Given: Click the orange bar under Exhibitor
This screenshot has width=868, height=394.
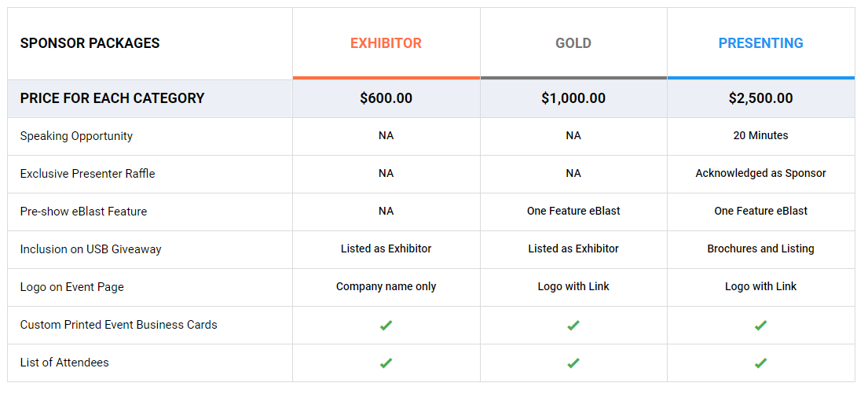Looking at the screenshot, I should 386,78.
